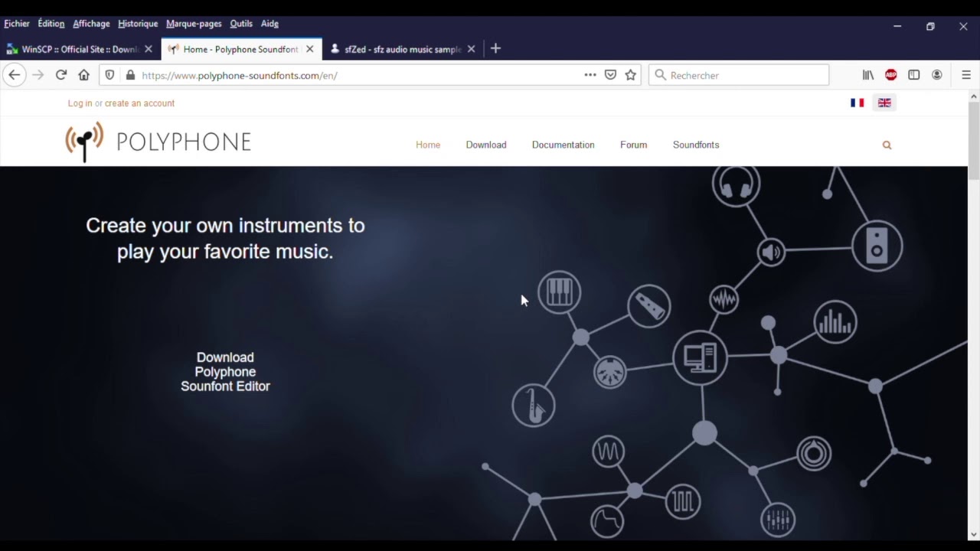Open the Forum nav link
The image size is (980, 551).
point(634,145)
